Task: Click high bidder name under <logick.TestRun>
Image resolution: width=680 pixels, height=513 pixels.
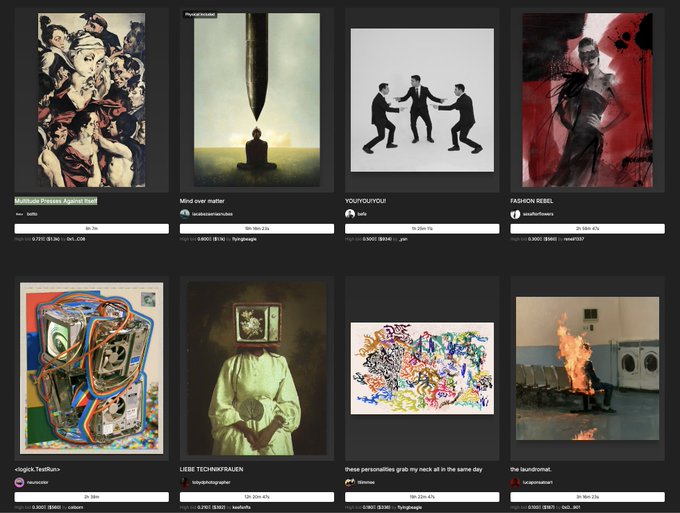Action: [x=75, y=507]
